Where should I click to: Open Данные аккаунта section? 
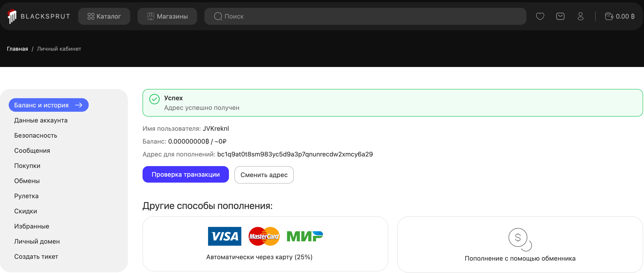(x=41, y=120)
